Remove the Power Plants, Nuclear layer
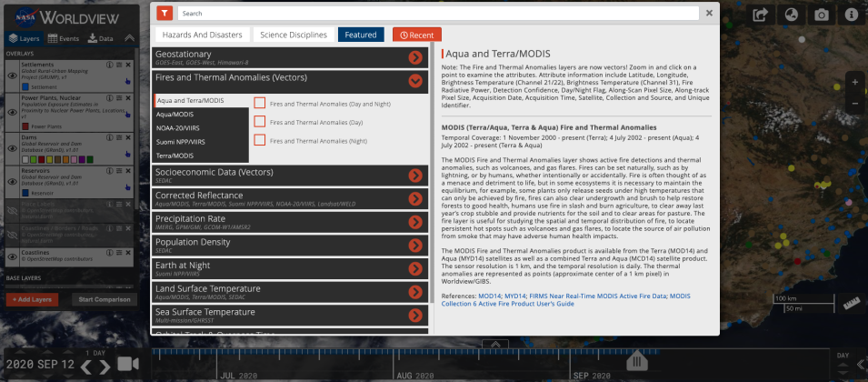This screenshot has width=868, height=382. point(128,98)
